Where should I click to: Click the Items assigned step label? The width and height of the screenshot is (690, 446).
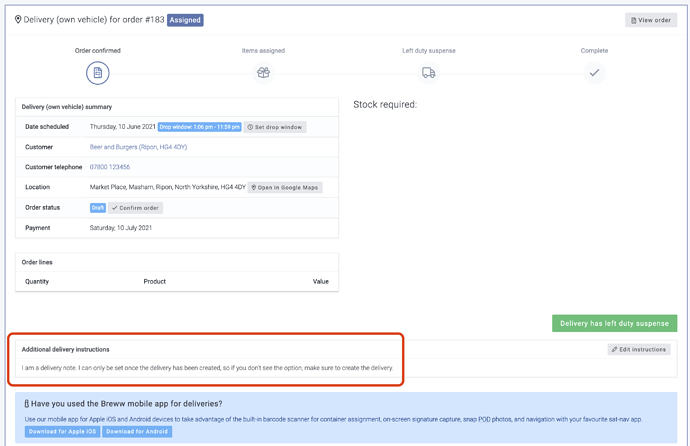pos(263,51)
